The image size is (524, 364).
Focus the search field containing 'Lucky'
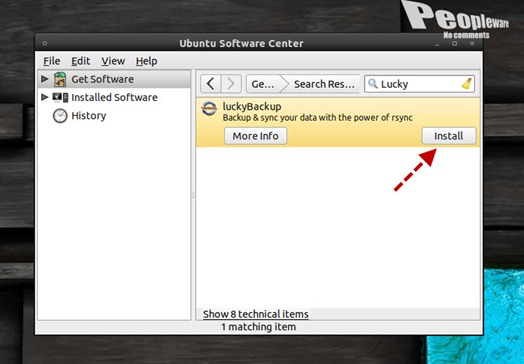[x=419, y=84]
